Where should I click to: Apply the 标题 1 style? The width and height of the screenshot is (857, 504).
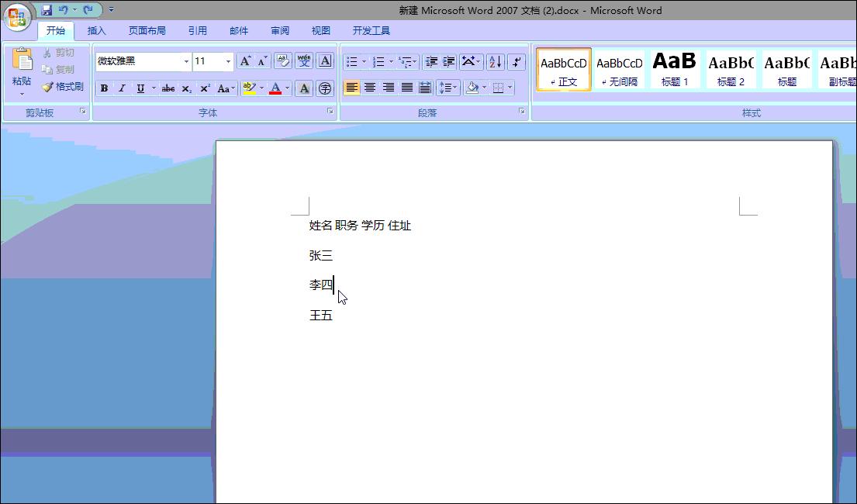(x=675, y=69)
